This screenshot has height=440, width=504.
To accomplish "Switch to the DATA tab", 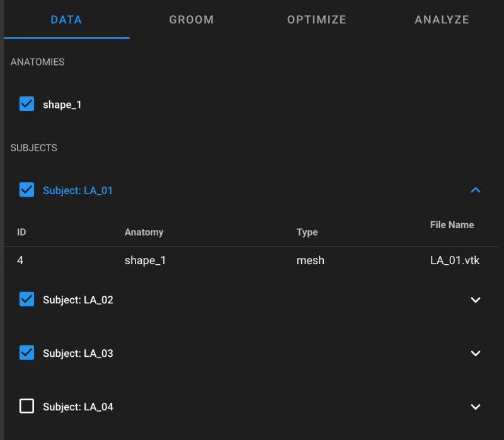I will (66, 20).
